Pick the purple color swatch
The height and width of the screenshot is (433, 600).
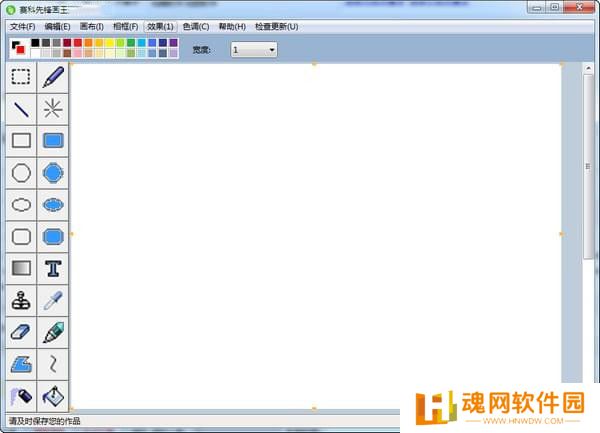tap(173, 42)
